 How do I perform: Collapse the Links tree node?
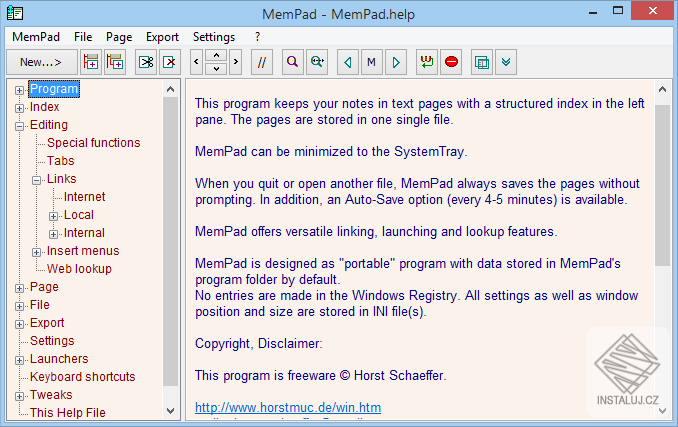click(x=36, y=180)
